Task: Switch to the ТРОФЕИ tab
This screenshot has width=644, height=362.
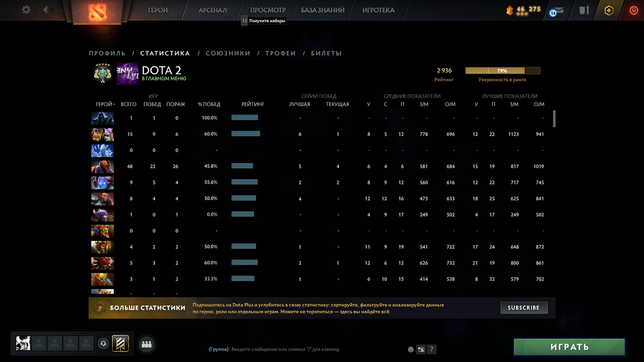Action: (x=281, y=53)
